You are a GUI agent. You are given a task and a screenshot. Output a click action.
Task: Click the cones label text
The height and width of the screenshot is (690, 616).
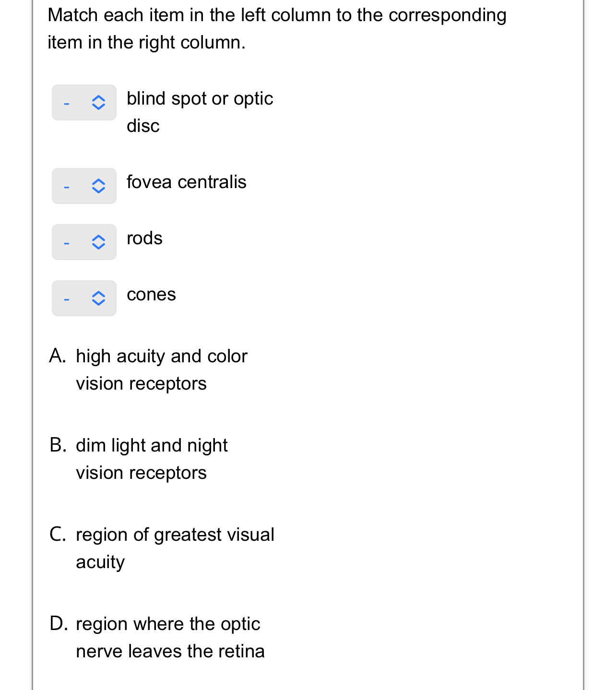tap(152, 295)
